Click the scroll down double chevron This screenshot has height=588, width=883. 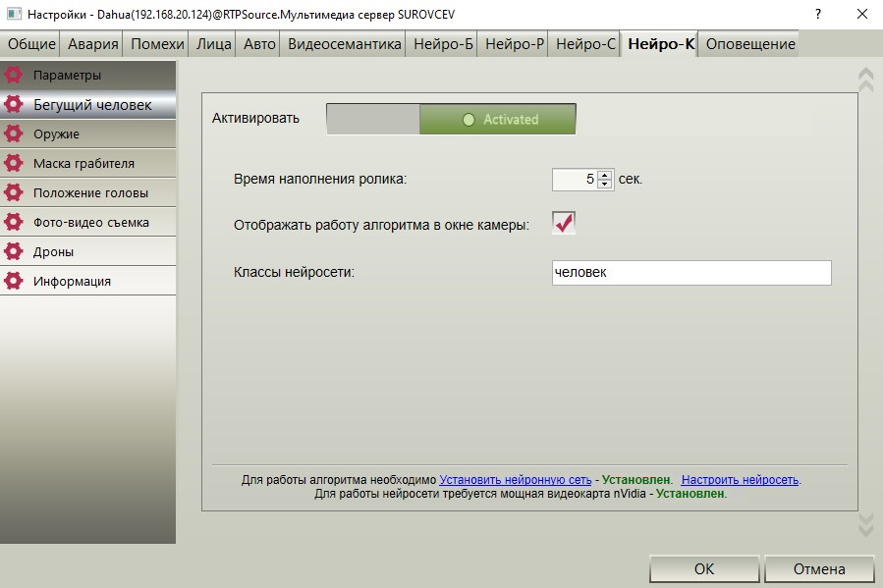click(865, 524)
